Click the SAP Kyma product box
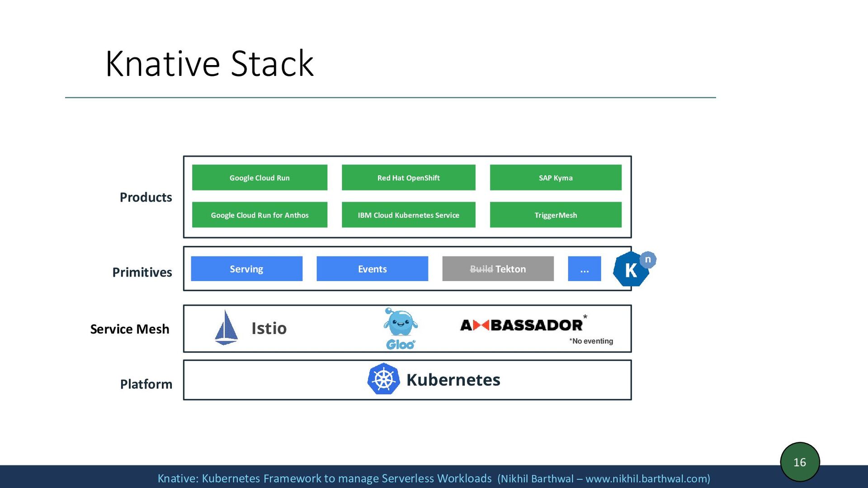The width and height of the screenshot is (868, 488). click(555, 178)
